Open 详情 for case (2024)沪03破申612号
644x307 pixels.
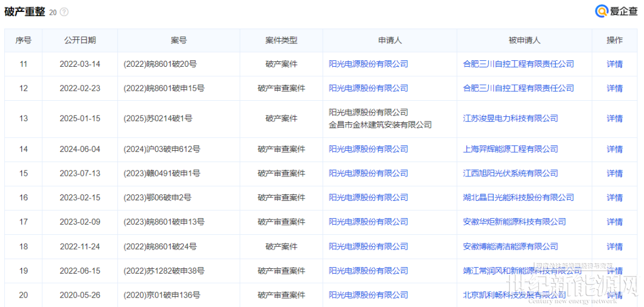point(614,149)
